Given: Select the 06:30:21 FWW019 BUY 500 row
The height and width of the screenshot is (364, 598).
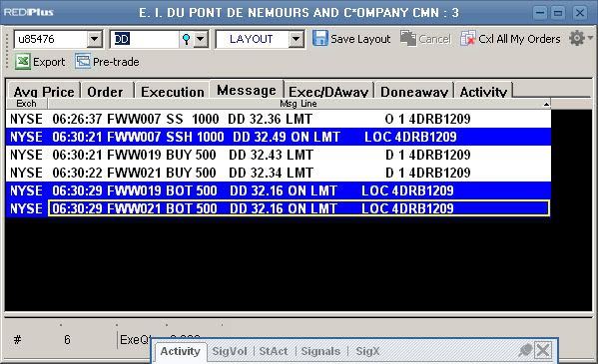Looking at the screenshot, I should pos(279,155).
